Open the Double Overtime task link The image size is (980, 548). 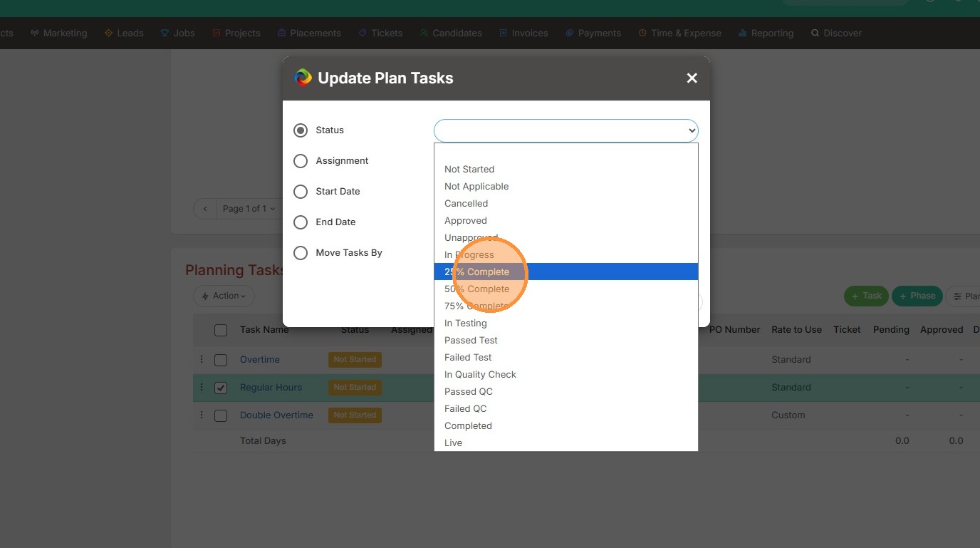click(276, 415)
